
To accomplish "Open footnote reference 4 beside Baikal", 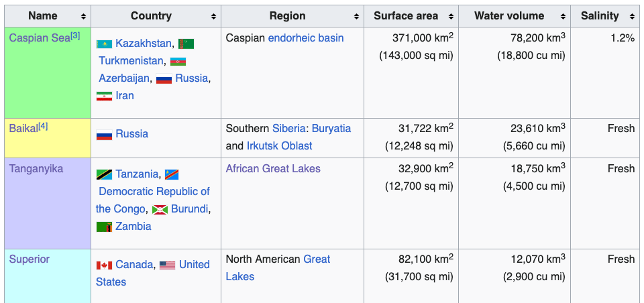I will [43, 127].
